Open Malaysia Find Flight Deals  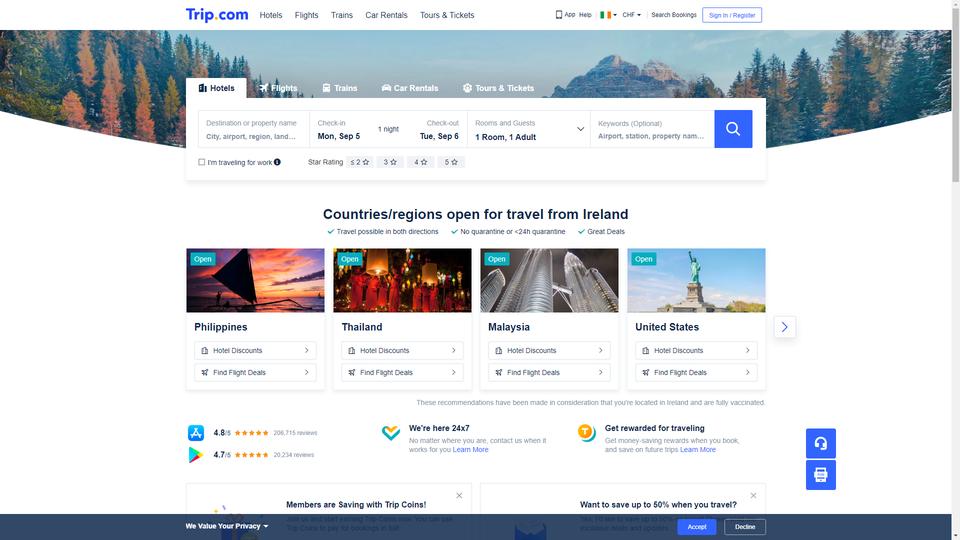549,372
